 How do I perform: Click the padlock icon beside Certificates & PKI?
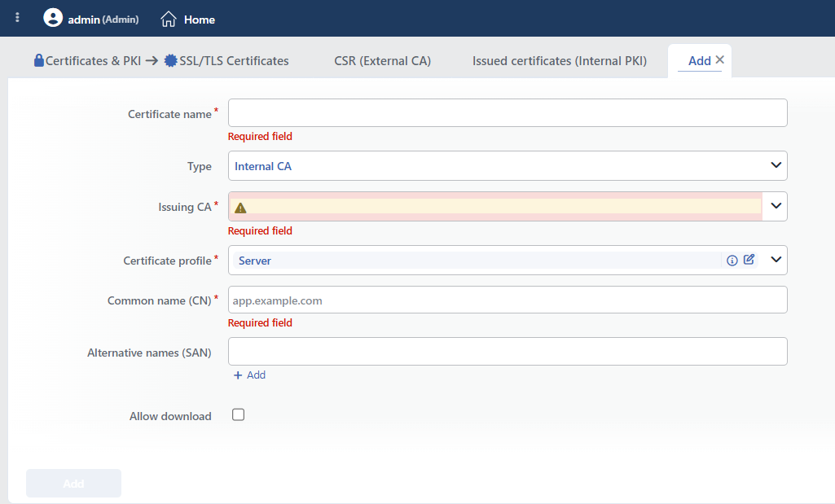[39, 60]
